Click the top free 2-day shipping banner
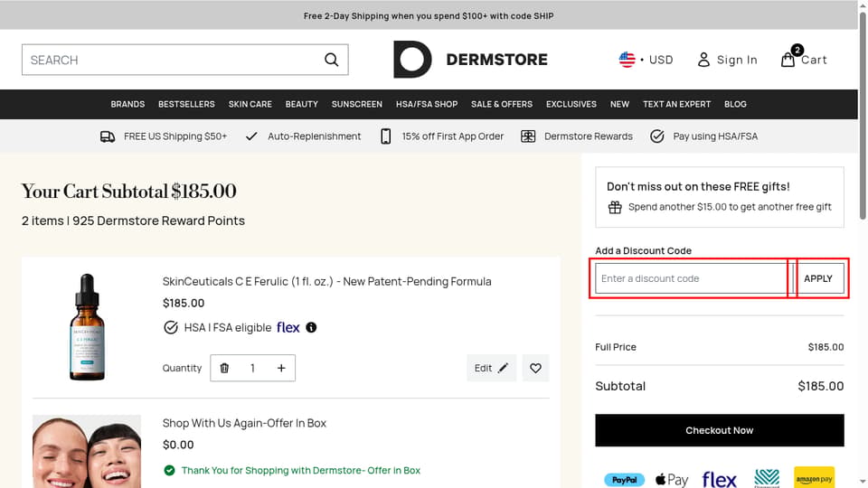 tap(429, 15)
